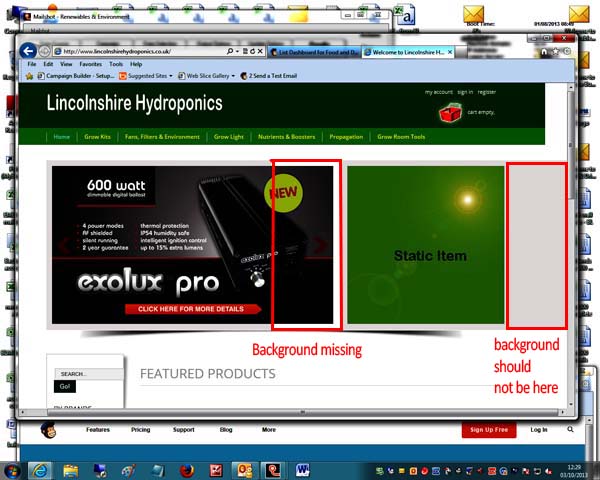Open the IE Tools gear icon

click(567, 51)
